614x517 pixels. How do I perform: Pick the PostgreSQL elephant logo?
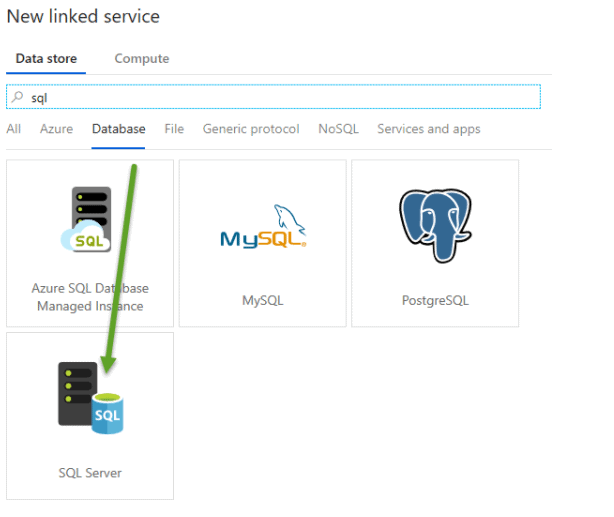point(435,226)
